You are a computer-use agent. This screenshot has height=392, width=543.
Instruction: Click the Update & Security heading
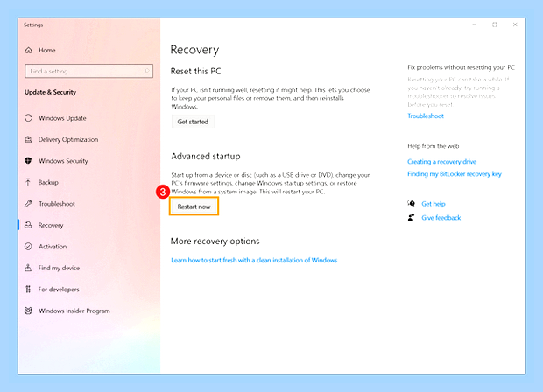click(x=50, y=92)
